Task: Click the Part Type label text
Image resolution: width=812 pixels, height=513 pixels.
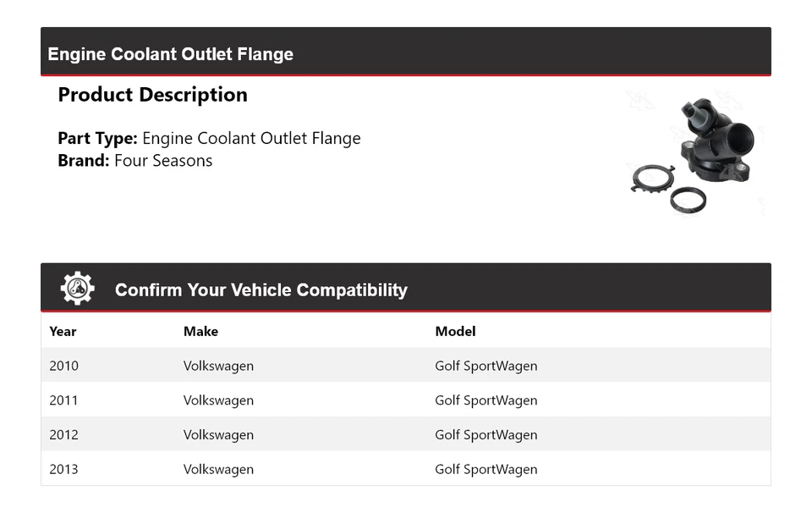Action: tap(97, 138)
